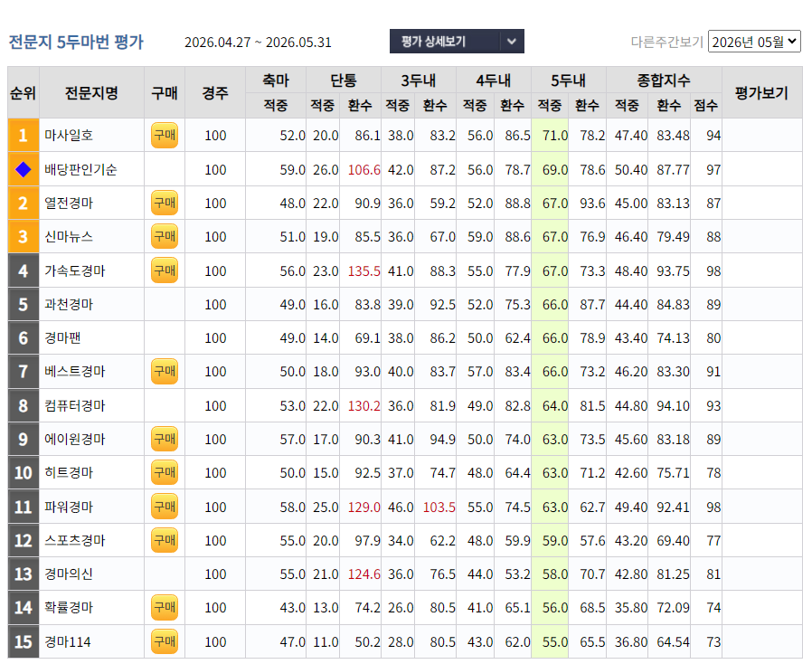Click the 구매 column header
The width and height of the screenshot is (812, 664).
(165, 92)
